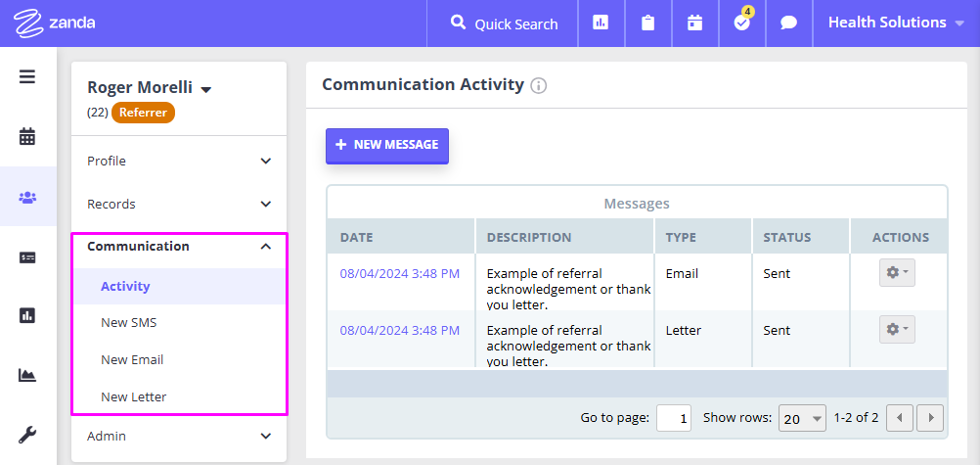Open actions gear menu for Email message

[x=897, y=273]
